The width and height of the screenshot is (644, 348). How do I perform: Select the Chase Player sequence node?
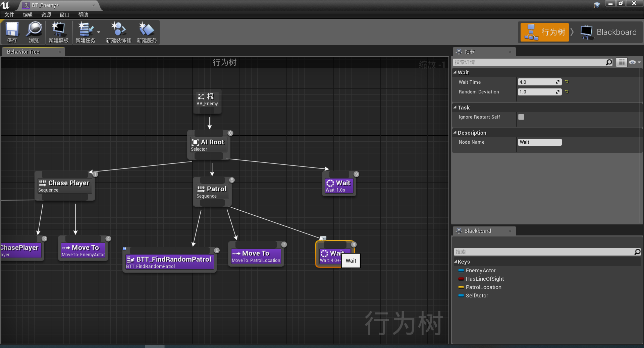click(x=65, y=186)
